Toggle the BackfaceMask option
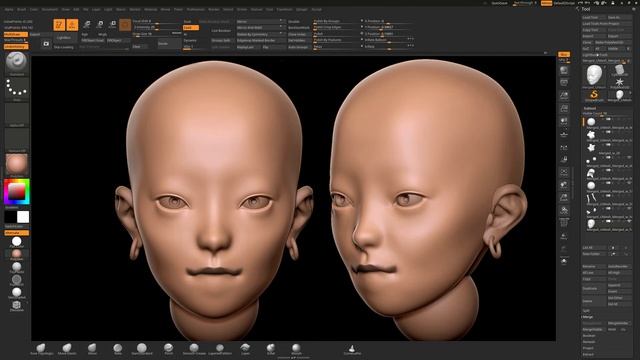 pos(298,28)
